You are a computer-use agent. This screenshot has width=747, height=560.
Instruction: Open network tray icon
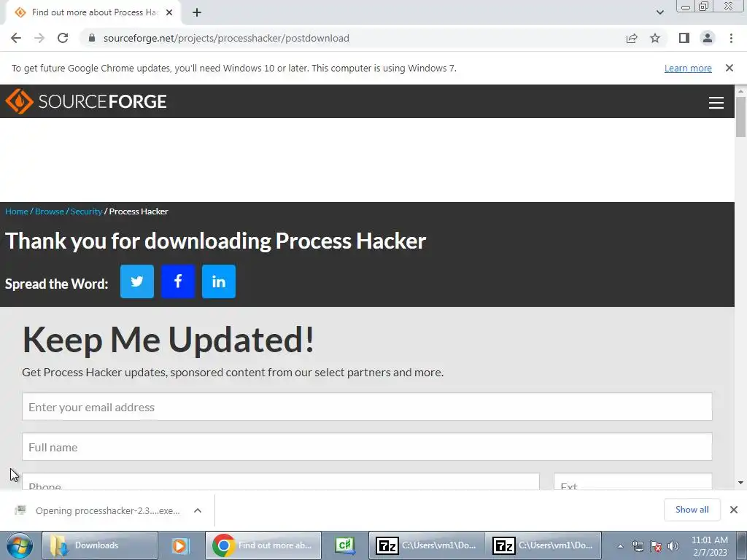click(x=638, y=546)
